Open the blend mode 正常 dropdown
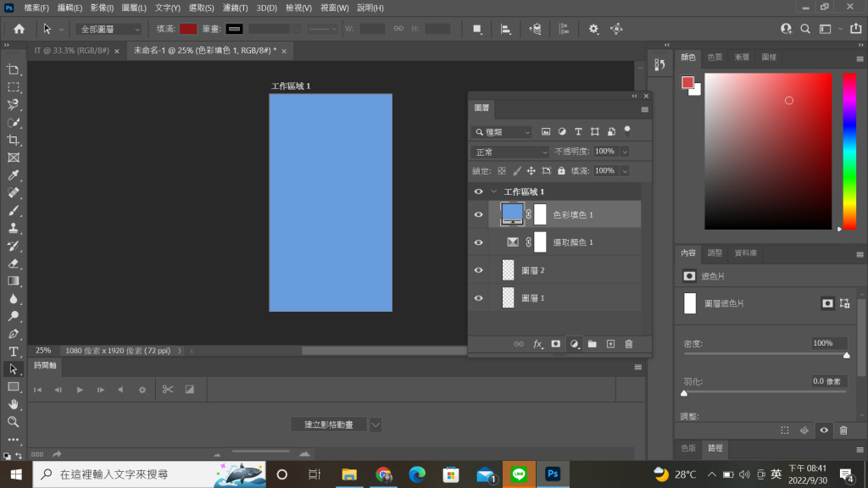 click(x=509, y=152)
